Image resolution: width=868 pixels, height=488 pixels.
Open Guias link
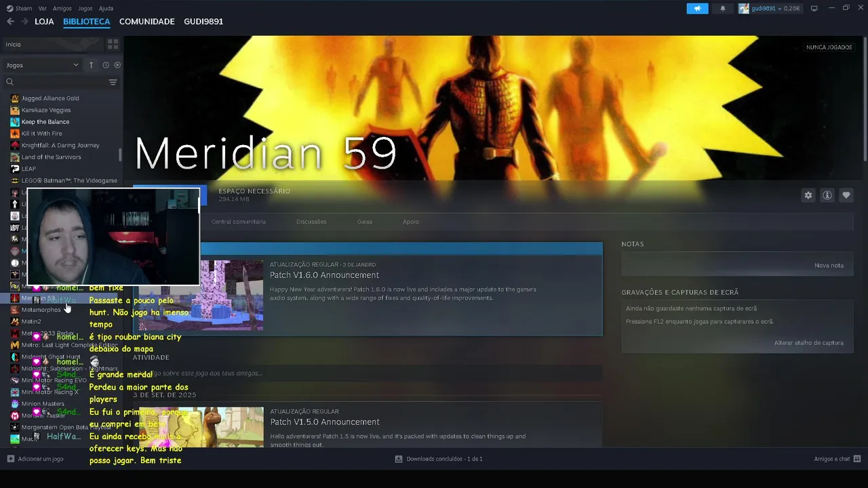365,222
